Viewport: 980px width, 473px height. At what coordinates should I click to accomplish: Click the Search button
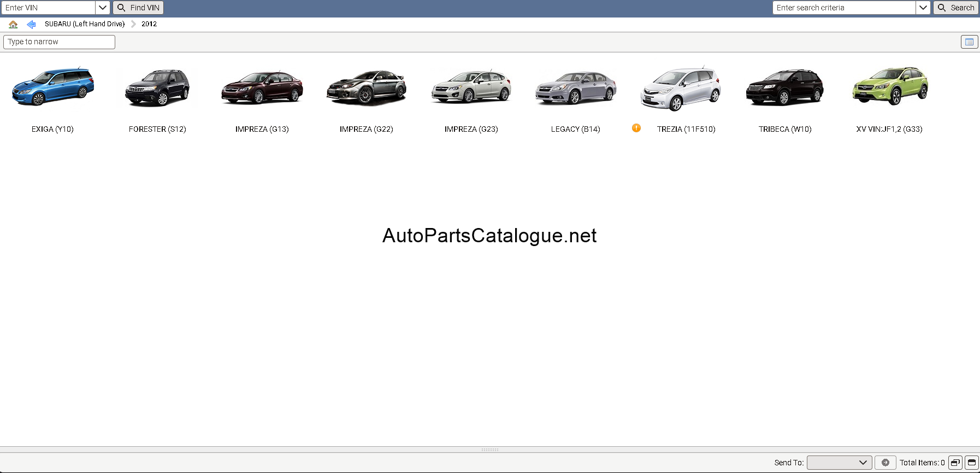click(x=955, y=8)
